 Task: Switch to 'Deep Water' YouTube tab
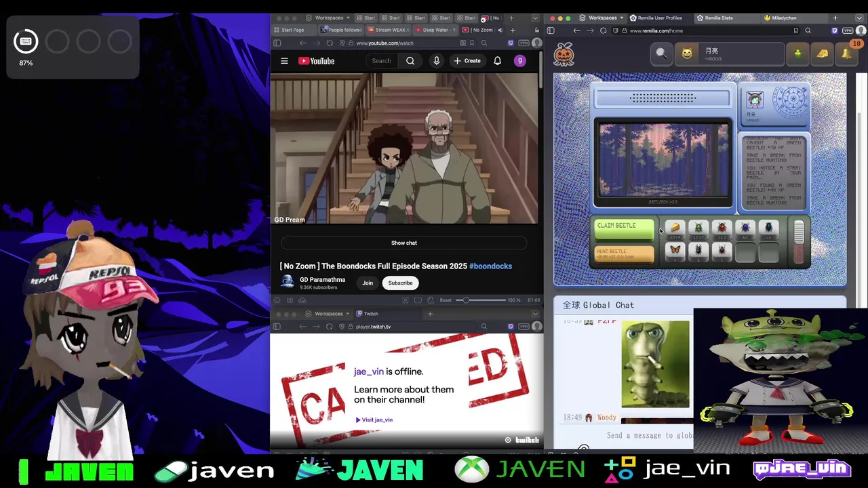[435, 30]
